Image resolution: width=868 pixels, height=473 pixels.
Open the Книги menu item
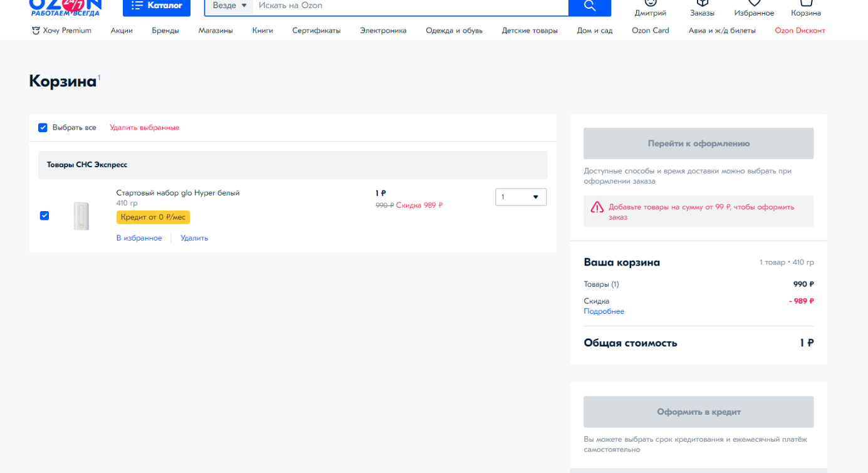tap(263, 31)
